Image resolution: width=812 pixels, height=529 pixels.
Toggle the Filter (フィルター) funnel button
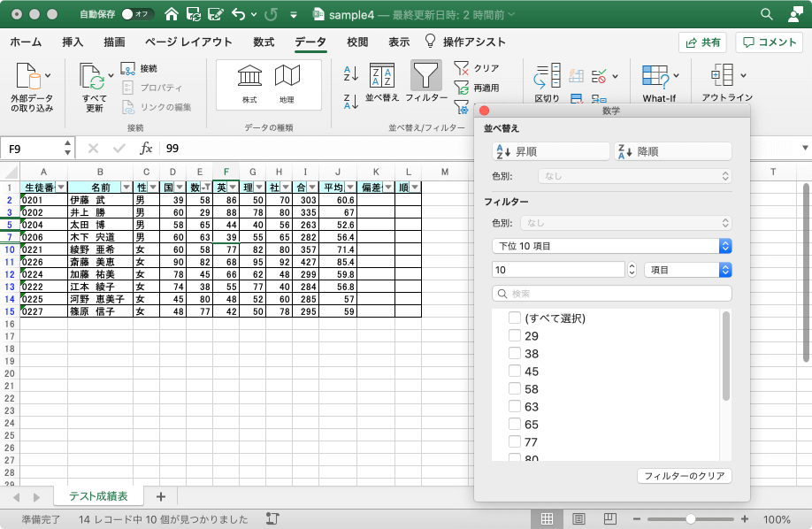(426, 76)
